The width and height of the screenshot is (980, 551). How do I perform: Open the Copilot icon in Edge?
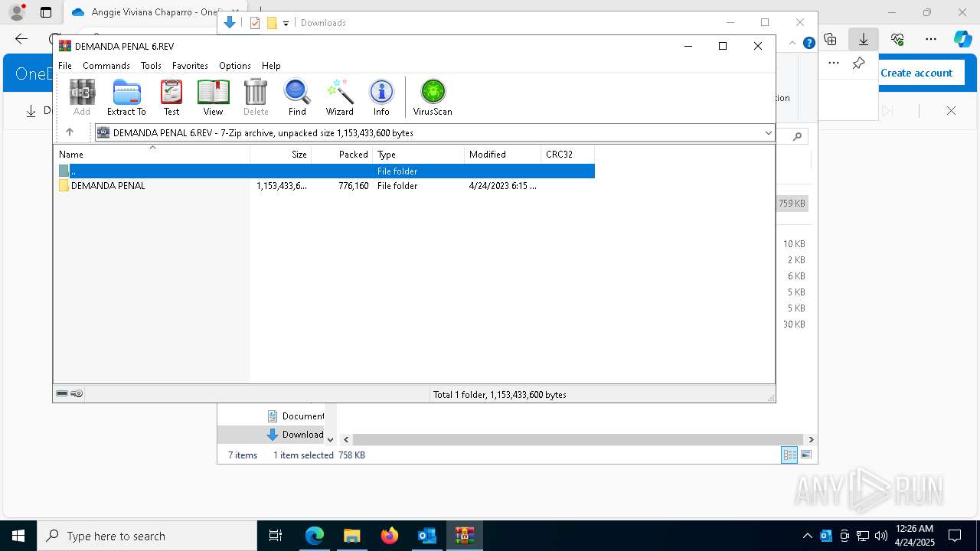(x=962, y=39)
